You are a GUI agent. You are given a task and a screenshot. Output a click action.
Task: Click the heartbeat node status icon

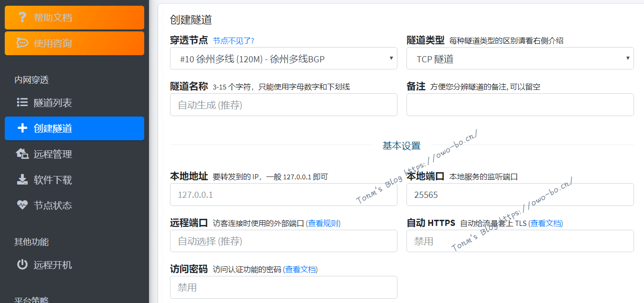[22, 205]
